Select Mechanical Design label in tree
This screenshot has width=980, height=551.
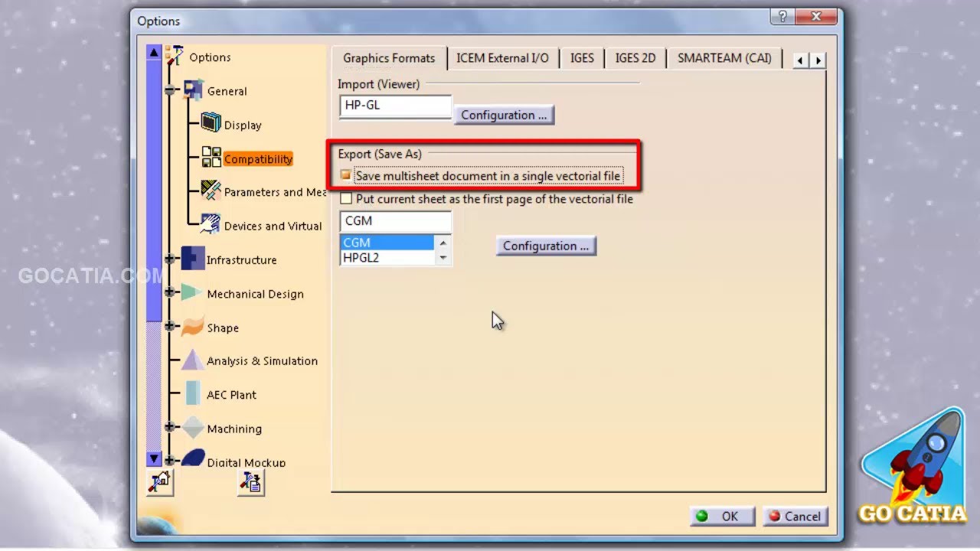point(255,294)
